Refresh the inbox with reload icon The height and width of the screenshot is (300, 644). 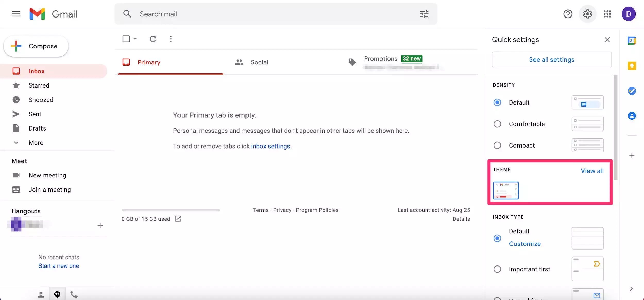click(x=153, y=39)
